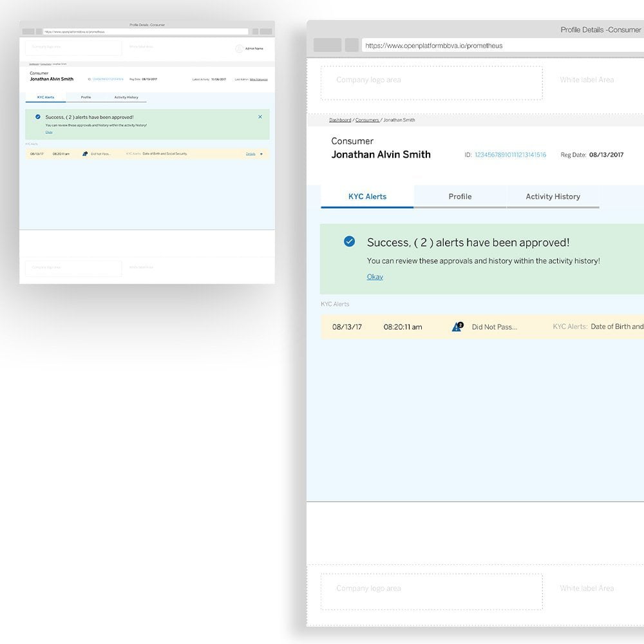Click the warning alert icon in large window

457,327
